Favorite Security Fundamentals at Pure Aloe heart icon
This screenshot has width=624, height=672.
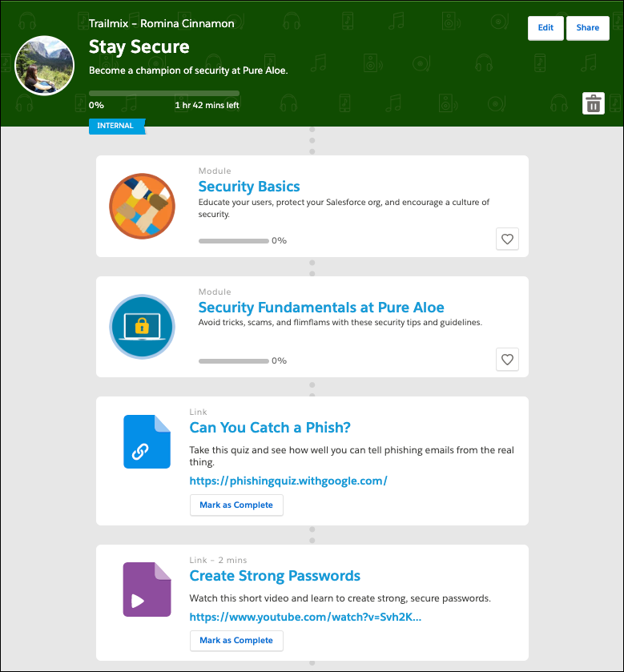coord(507,360)
